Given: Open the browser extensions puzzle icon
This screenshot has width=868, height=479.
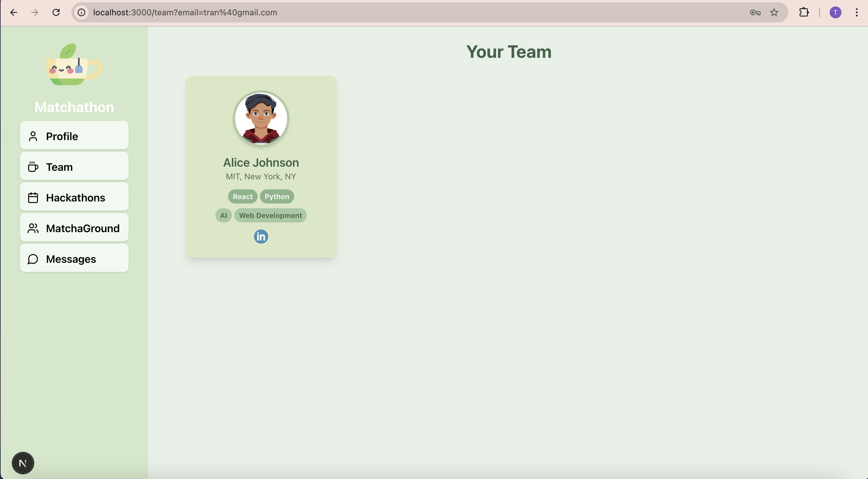Looking at the screenshot, I should click(x=804, y=12).
